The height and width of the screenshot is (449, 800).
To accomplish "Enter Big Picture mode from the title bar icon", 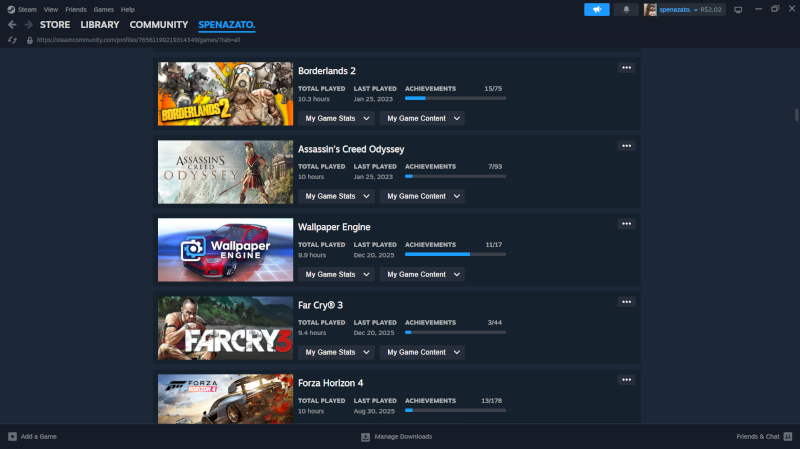I will (738, 9).
